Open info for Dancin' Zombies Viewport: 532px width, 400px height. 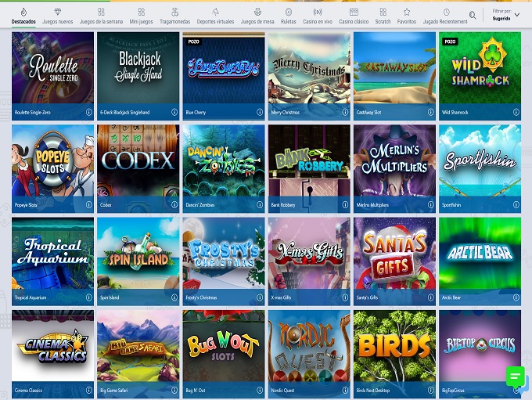[260, 205]
